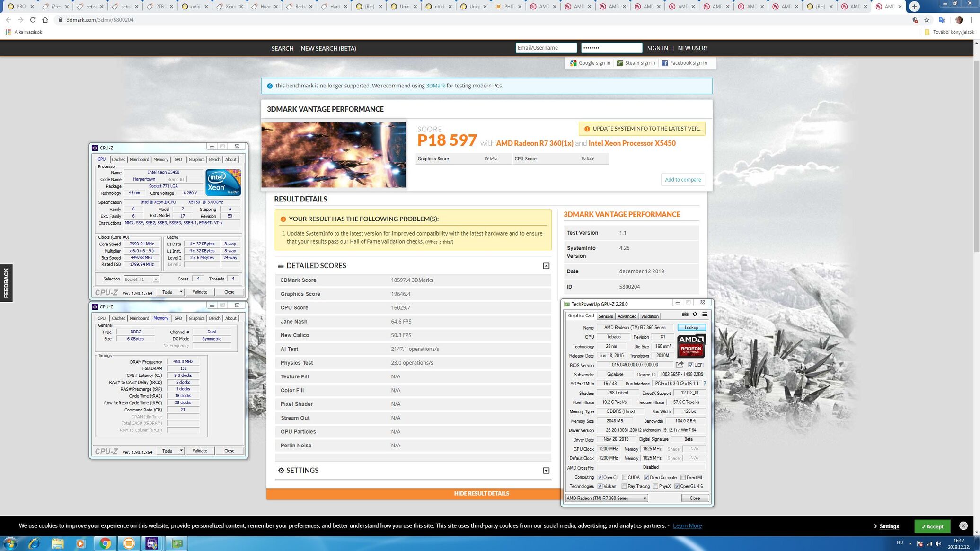Viewport: 980px width, 551px height.
Task: Reload the 3dmark page
Action: pos(33,20)
